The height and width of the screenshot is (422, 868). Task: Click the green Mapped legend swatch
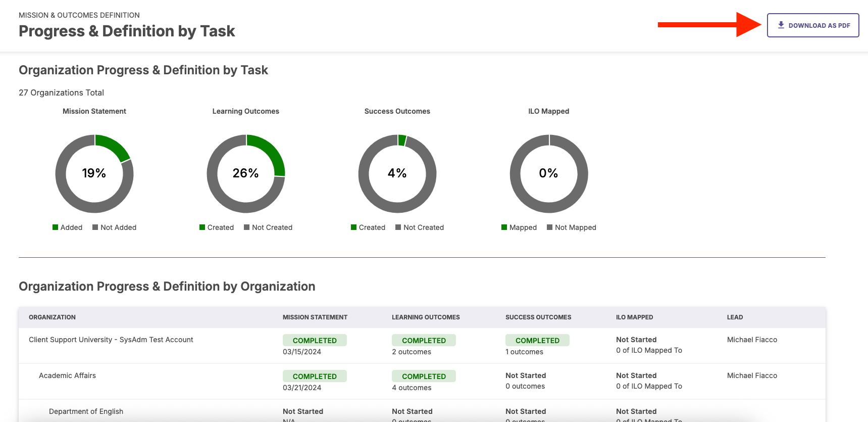tap(504, 227)
